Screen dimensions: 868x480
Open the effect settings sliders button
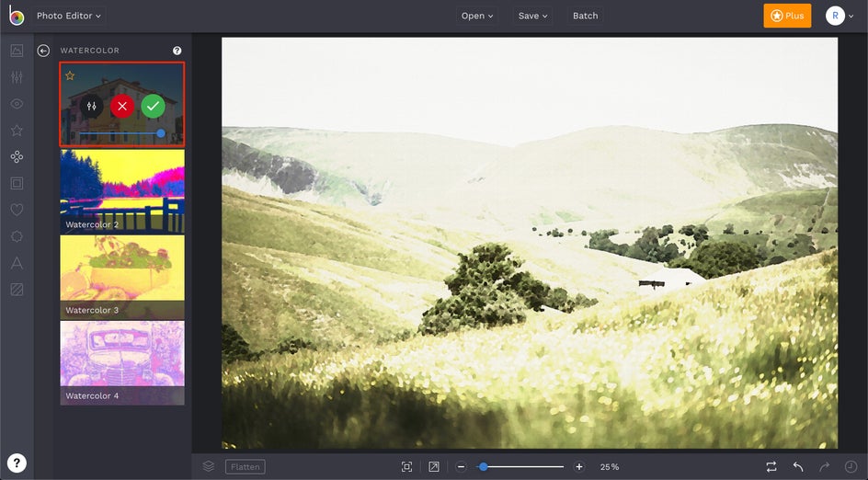tap(91, 106)
